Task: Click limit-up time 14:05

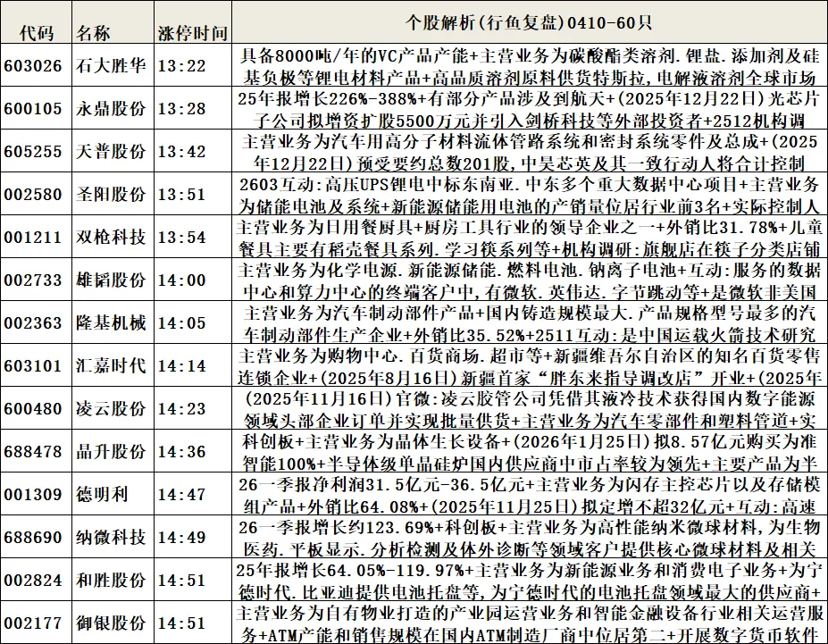Action: pyautogui.click(x=181, y=322)
